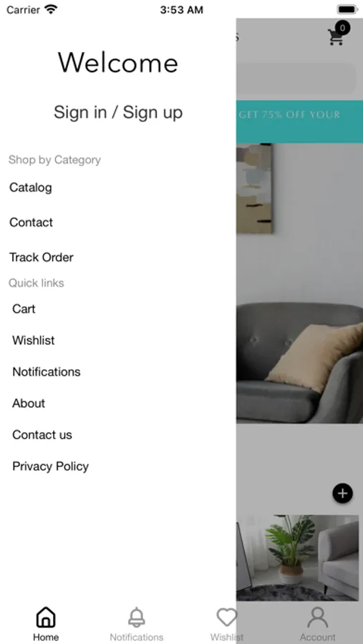
Task: Open the Account person icon
Action: coord(318,617)
